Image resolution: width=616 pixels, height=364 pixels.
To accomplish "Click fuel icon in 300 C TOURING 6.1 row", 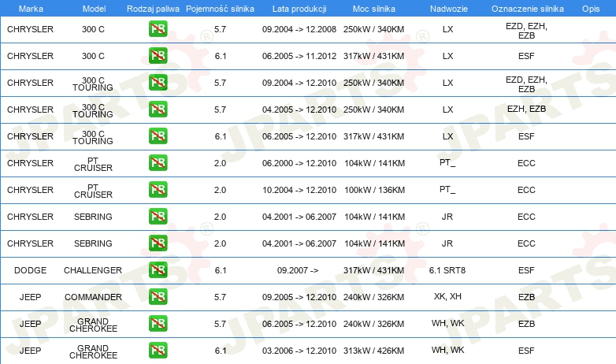I will (x=158, y=136).
